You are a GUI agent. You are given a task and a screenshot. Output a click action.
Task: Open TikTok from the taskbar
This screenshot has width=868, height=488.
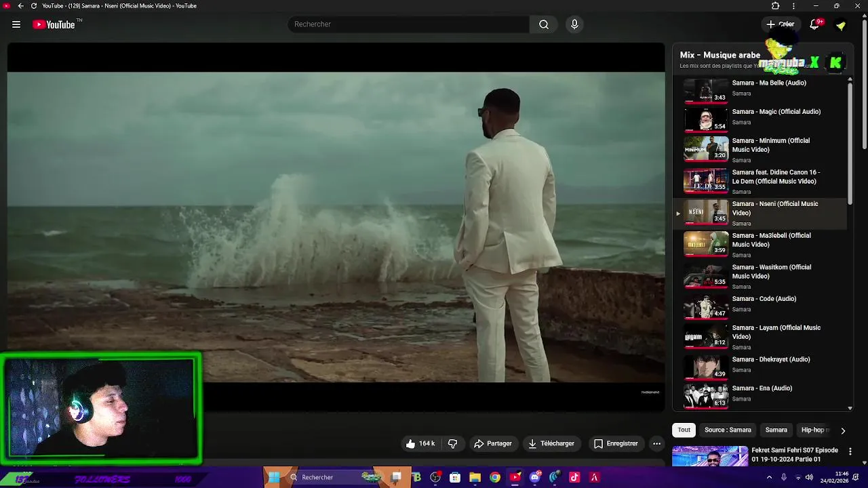(574, 478)
